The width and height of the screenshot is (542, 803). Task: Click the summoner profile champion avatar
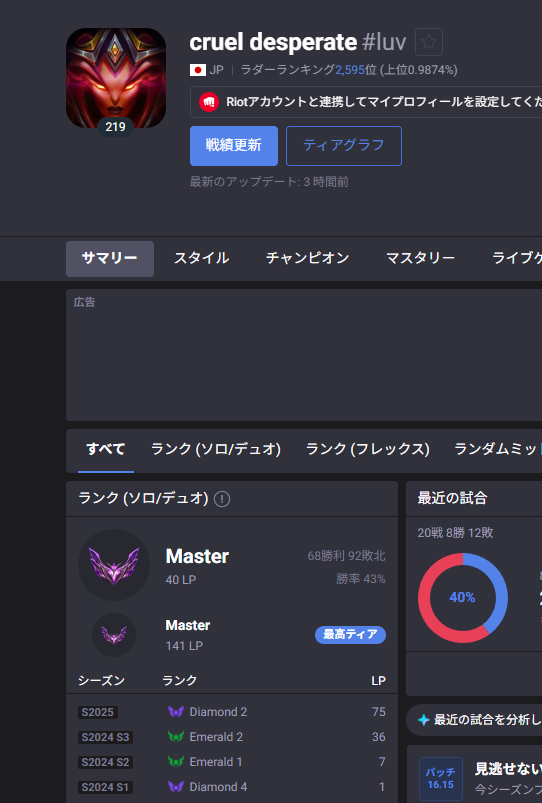click(x=116, y=78)
